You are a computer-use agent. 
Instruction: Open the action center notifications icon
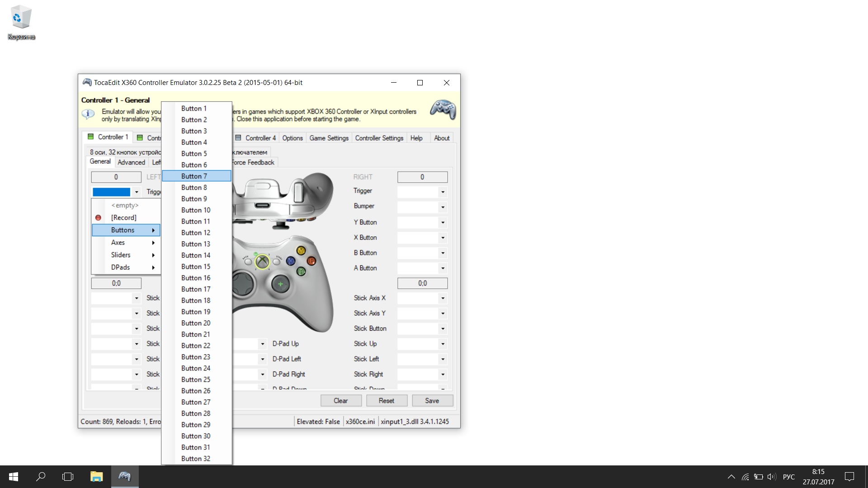tap(849, 477)
